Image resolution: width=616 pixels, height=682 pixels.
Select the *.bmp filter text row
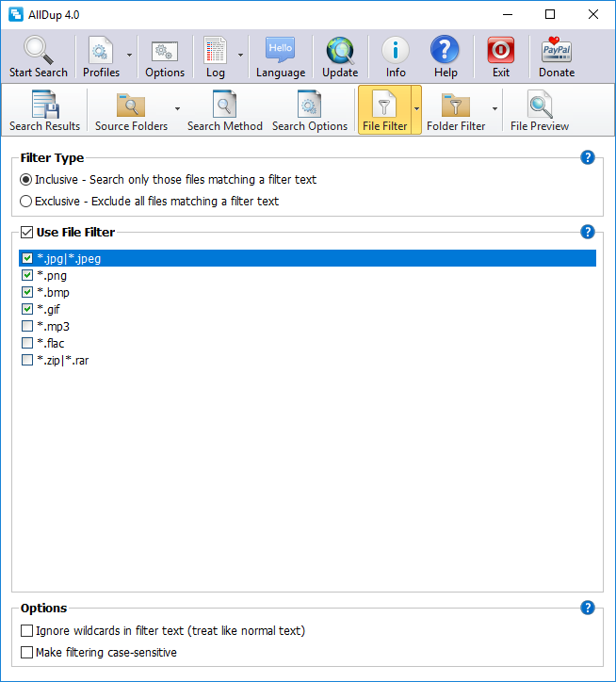pos(53,293)
